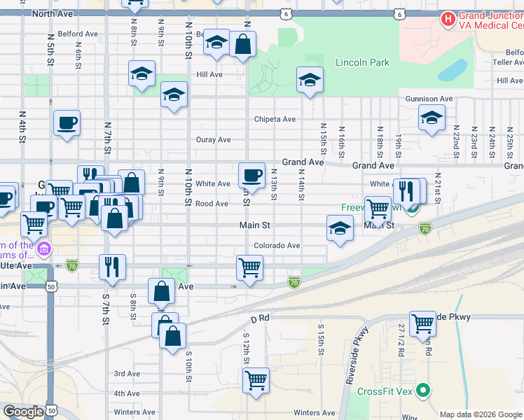Open the restaurant marker on S 7th St
The image size is (524, 420).
(112, 269)
